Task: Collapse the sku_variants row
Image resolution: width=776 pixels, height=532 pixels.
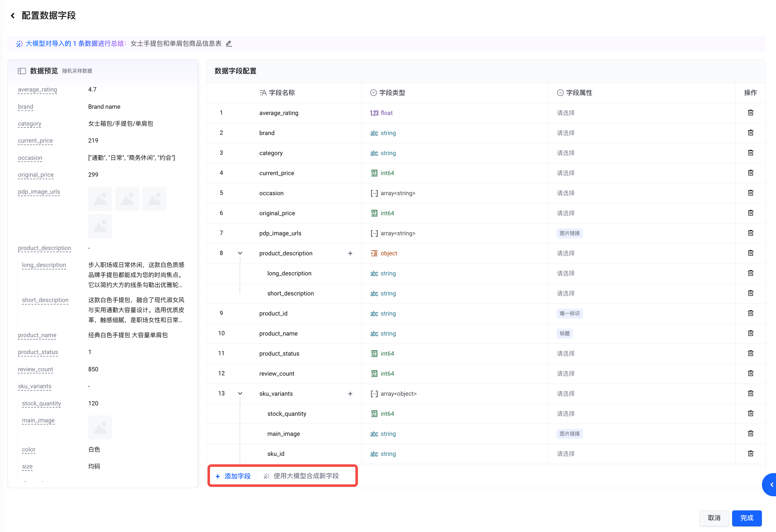Action: (240, 394)
